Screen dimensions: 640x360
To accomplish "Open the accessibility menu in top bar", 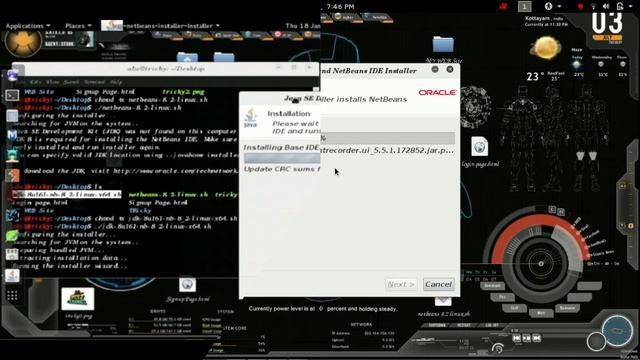I will 552,6.
